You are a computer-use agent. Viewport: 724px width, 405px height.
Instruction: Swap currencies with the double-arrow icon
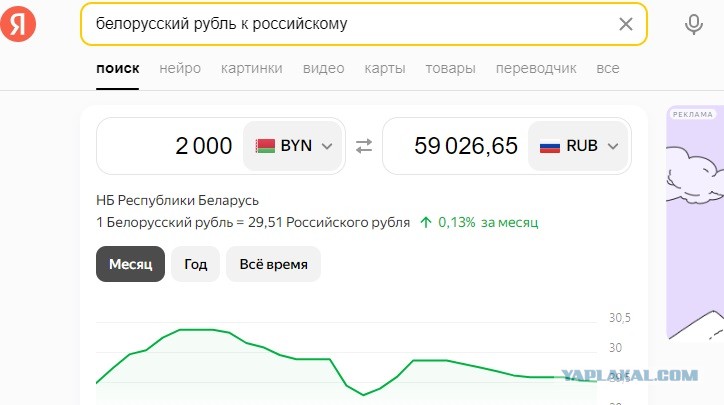(x=364, y=146)
